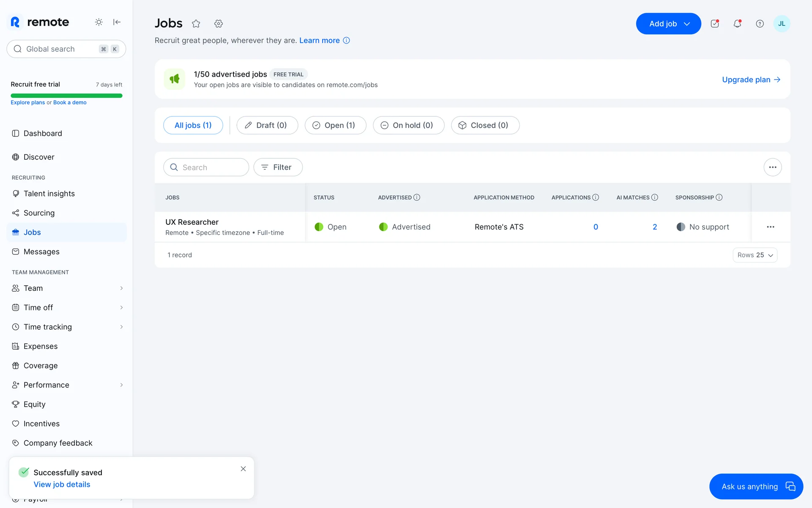The image size is (812, 508).
Task: Click the Recruit free trial progress bar
Action: click(66, 96)
